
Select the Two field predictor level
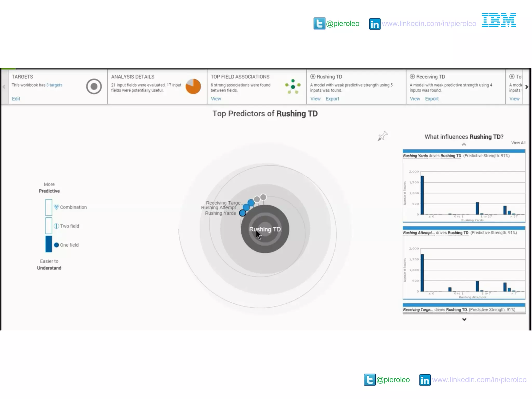(x=69, y=226)
